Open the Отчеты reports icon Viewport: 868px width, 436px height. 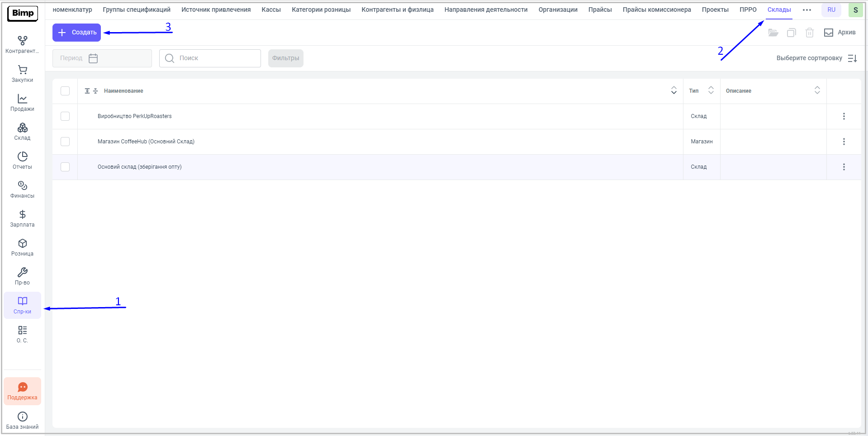pos(22,161)
